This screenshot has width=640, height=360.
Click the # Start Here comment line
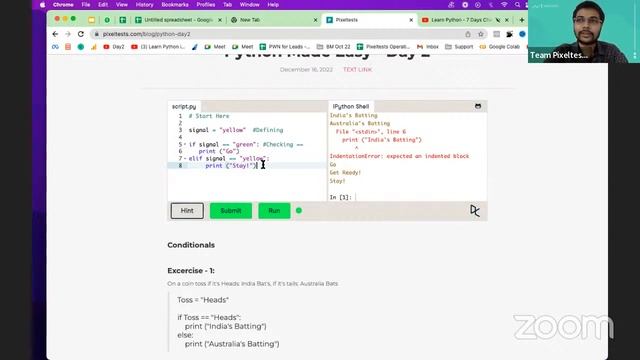coord(209,116)
